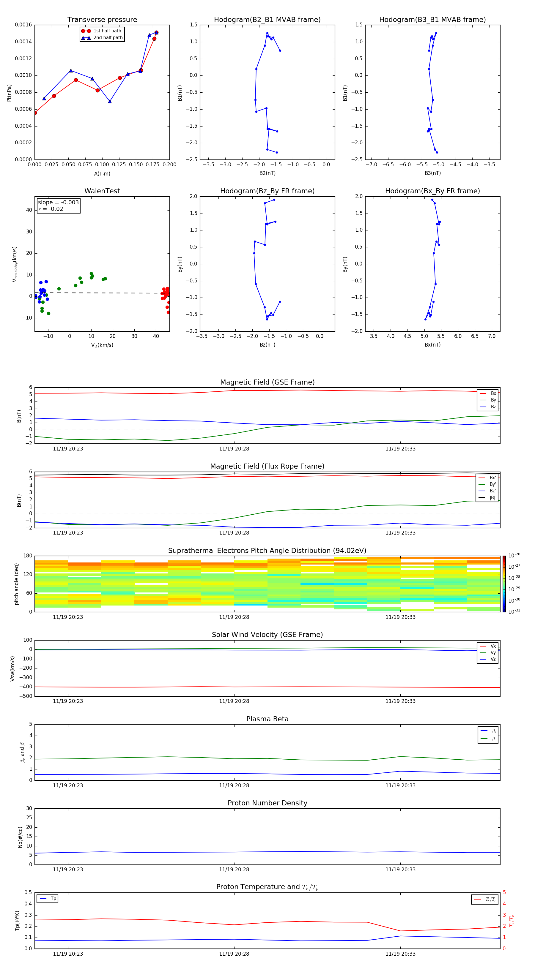Click the 'Np(#/cc)' axis label
The width and height of the screenshot is (535, 980).
[x=21, y=837]
